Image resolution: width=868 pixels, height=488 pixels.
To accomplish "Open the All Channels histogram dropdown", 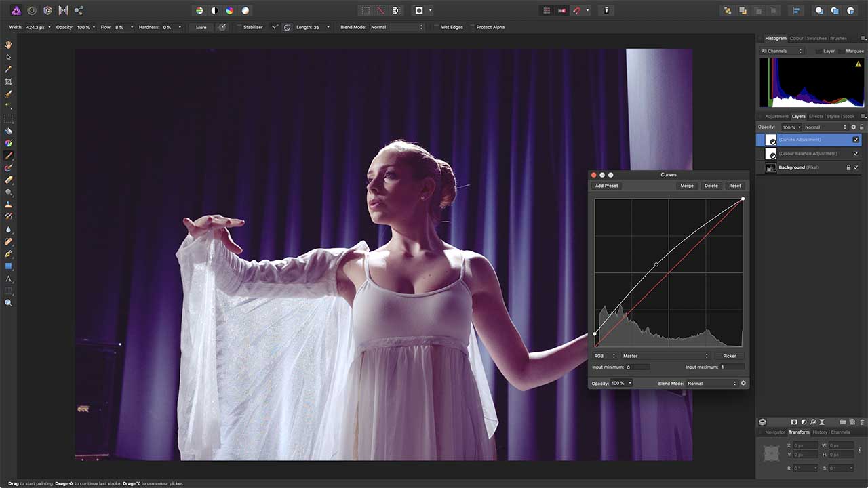I will click(x=781, y=51).
